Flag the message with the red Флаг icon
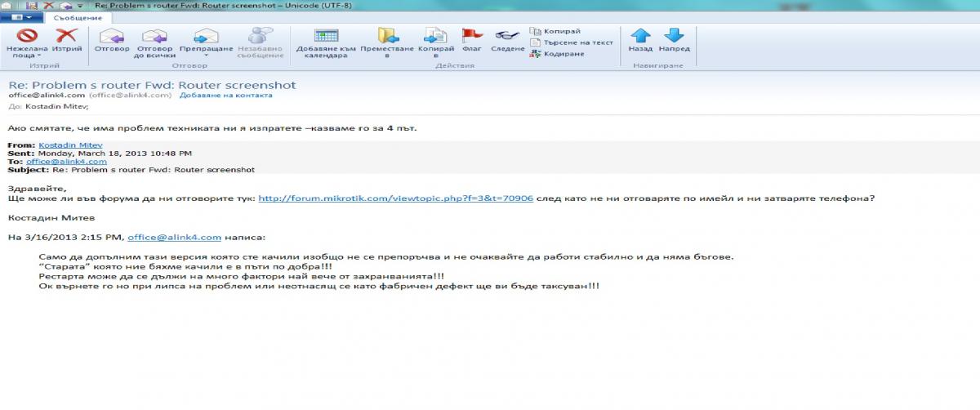The width and height of the screenshot is (980, 410). (x=472, y=37)
